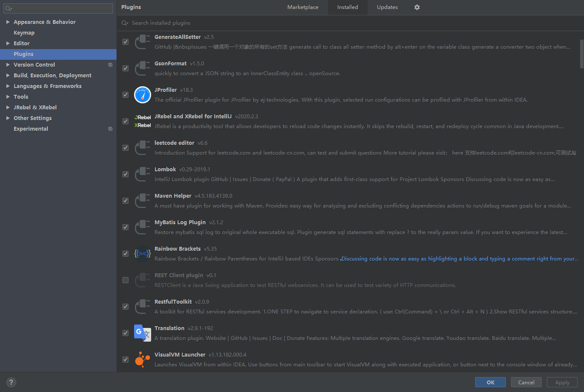Image resolution: width=584 pixels, height=392 pixels.
Task: Click the Maven Helper plugin icon
Action: (143, 201)
